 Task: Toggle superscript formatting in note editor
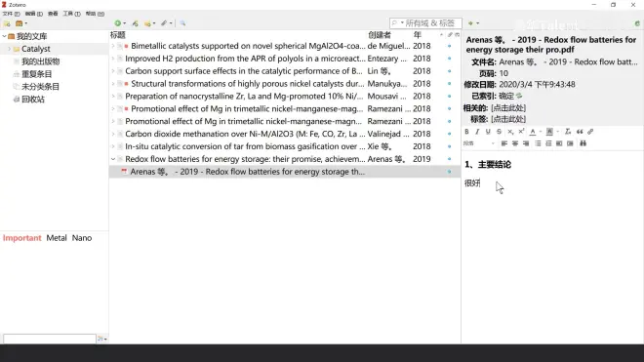[x=521, y=132]
